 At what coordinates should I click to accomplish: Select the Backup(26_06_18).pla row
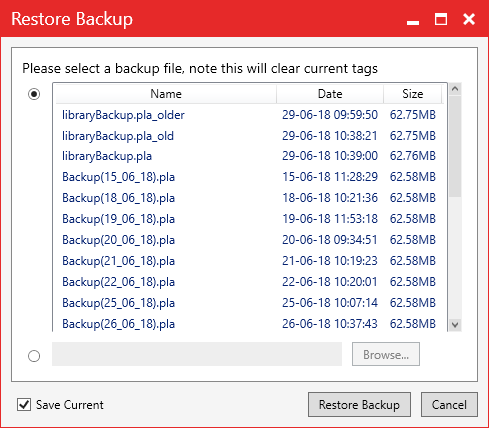click(x=249, y=324)
